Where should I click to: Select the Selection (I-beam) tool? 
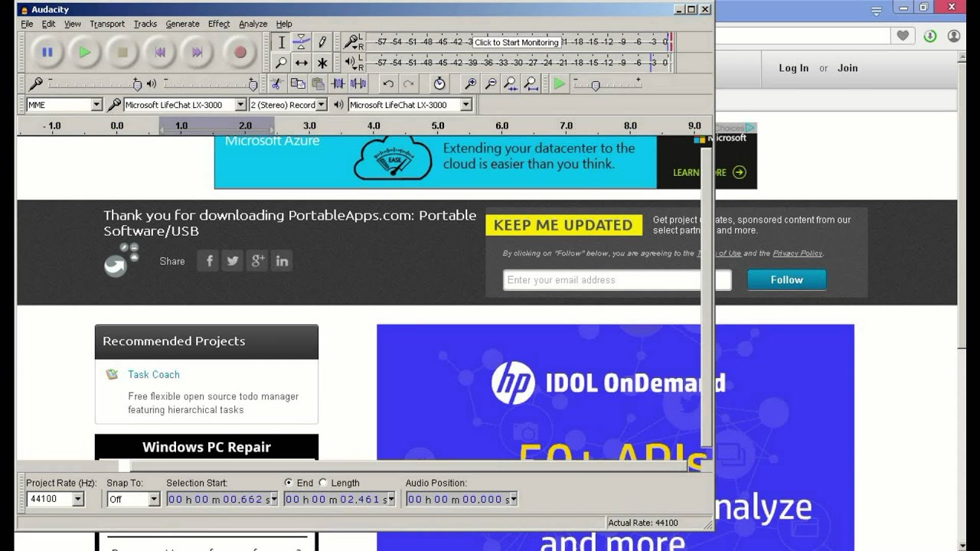(x=282, y=43)
